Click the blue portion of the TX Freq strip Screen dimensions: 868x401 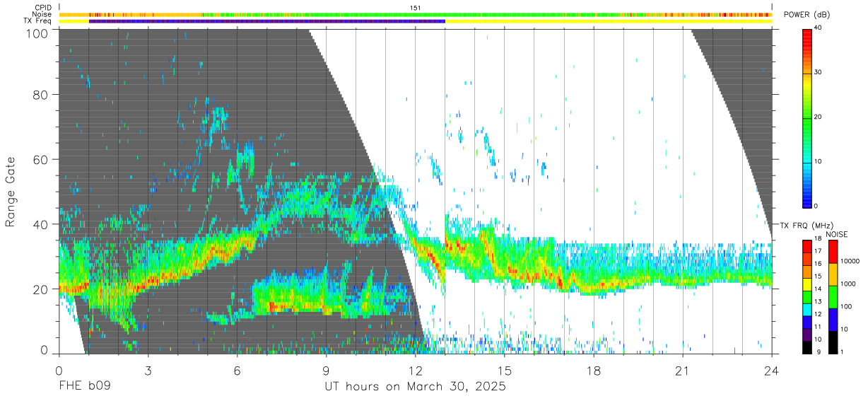coord(267,21)
